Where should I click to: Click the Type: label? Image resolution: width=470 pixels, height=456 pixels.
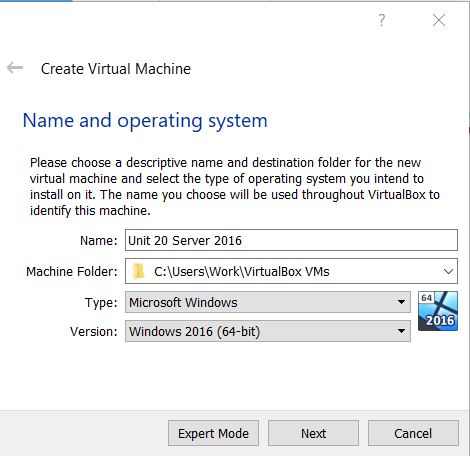[101, 303]
